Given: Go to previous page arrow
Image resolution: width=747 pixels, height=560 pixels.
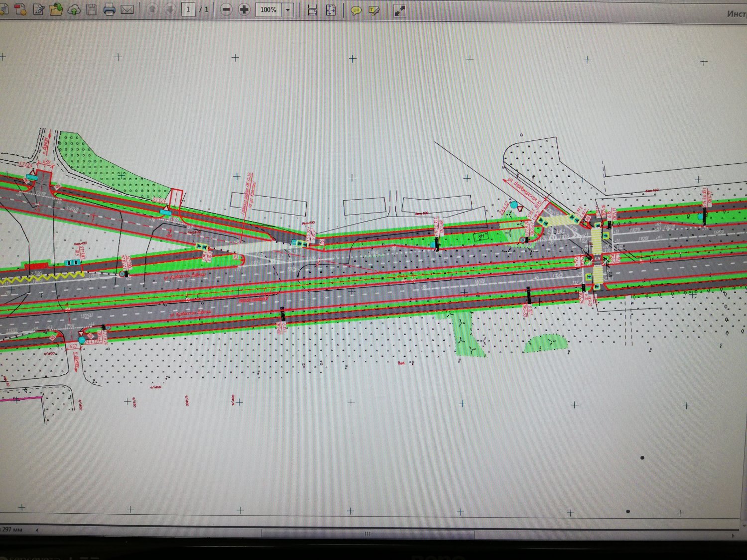Looking at the screenshot, I should [x=152, y=9].
